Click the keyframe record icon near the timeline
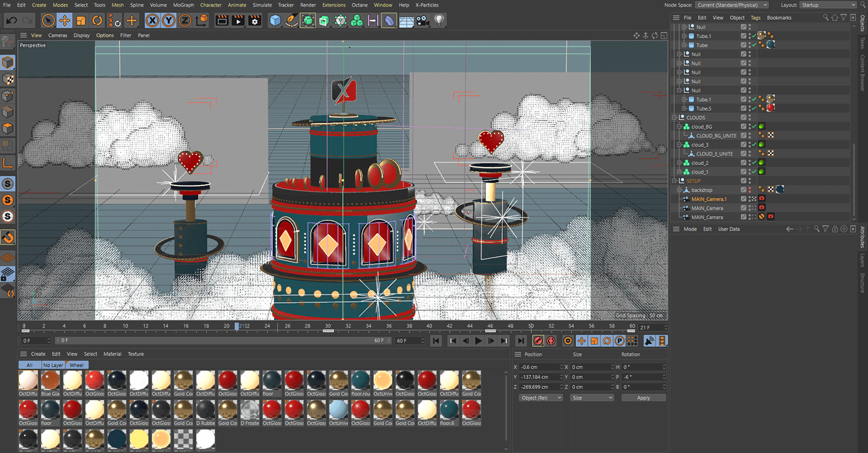The width and height of the screenshot is (868, 453). pos(538,340)
